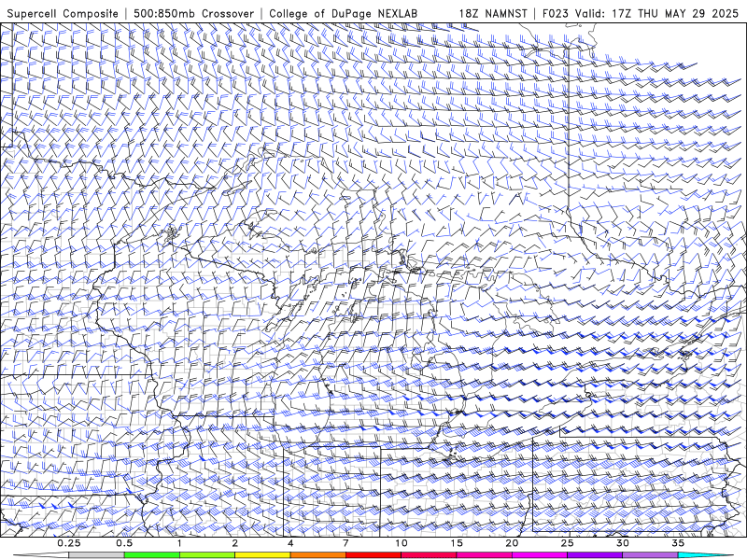747x560 pixels.
Task: Select the yellow-green 1–2 legend segment
Action: [207, 555]
